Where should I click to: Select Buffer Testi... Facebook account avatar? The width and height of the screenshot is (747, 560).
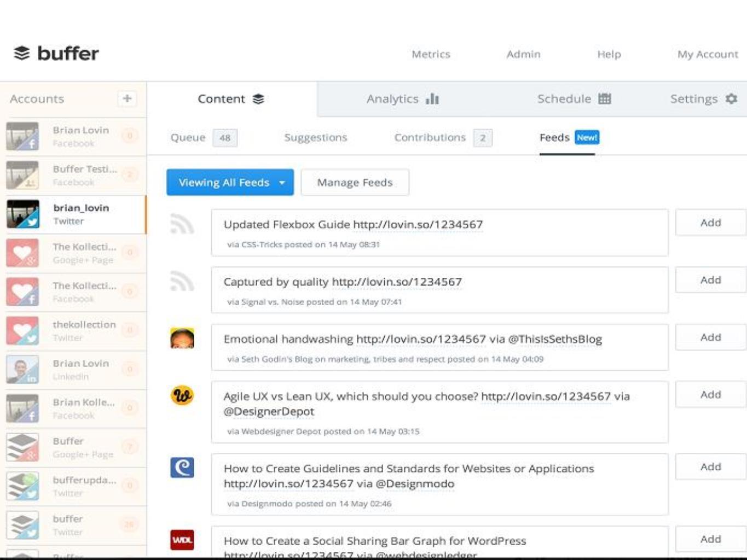click(x=22, y=175)
